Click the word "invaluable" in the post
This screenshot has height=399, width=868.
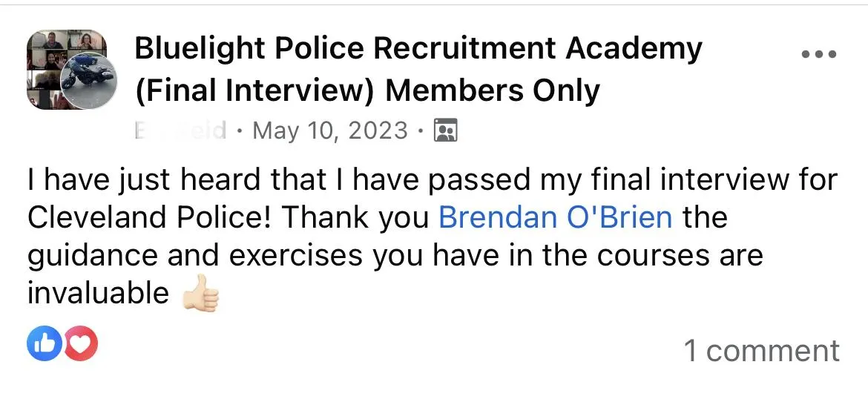point(98,293)
